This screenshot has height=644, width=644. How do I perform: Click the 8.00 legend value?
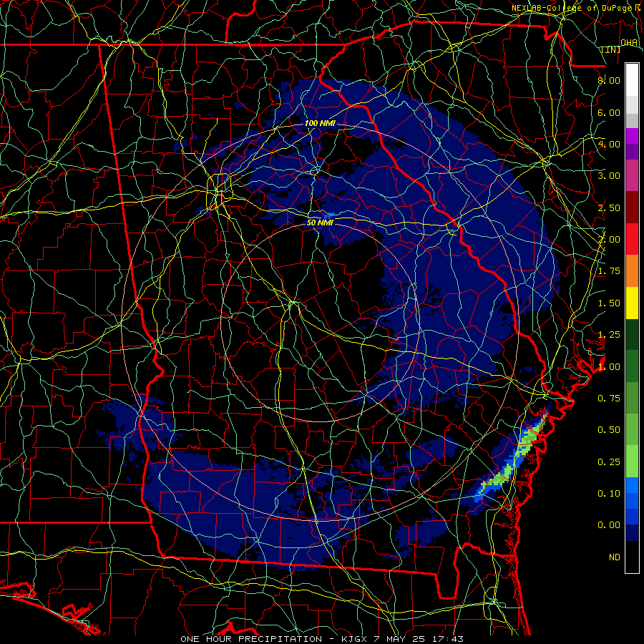click(609, 80)
